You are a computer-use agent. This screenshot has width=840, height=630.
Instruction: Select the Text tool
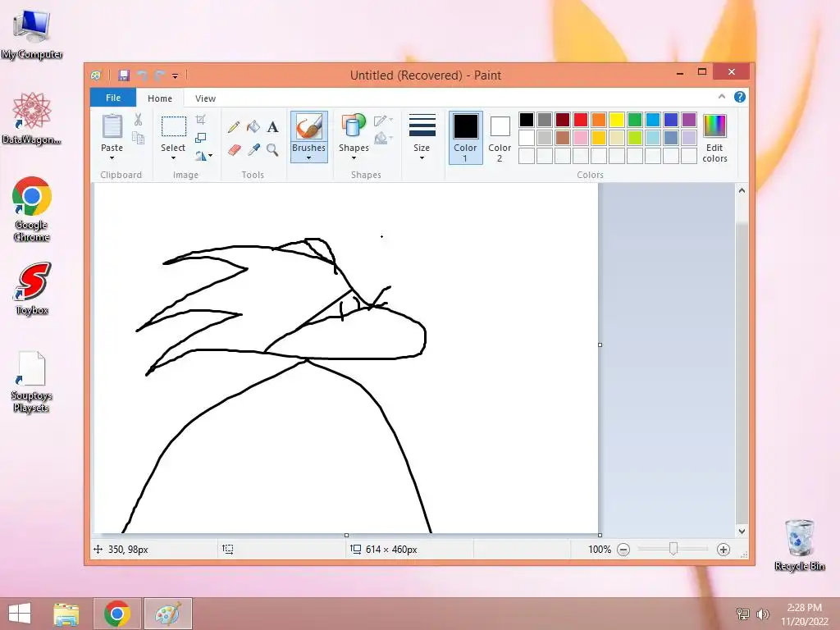coord(272,127)
